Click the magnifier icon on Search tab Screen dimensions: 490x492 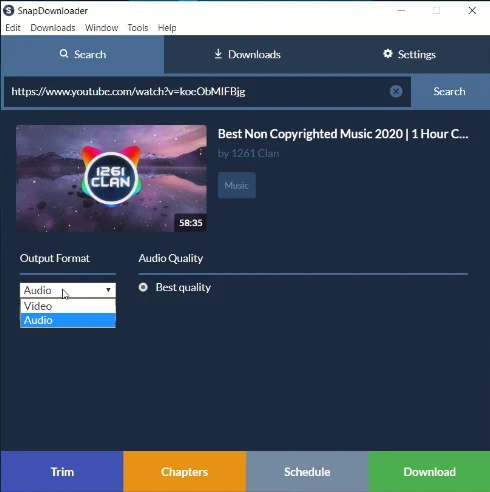[64, 54]
